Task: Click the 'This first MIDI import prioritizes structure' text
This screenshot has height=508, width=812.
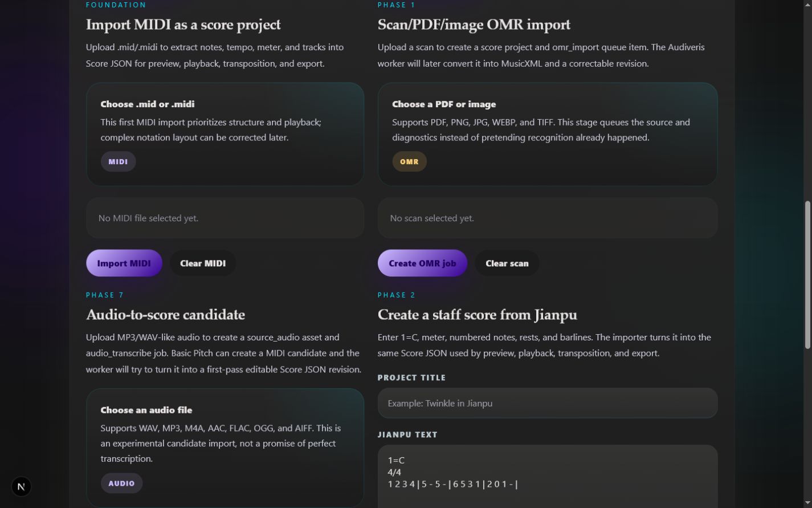Action: (x=211, y=130)
